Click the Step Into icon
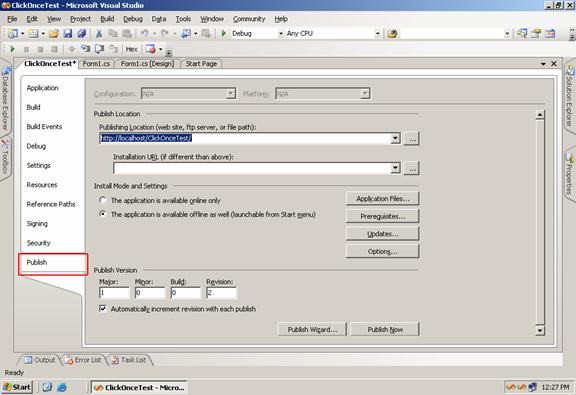The image size is (576, 395). tap(86, 49)
